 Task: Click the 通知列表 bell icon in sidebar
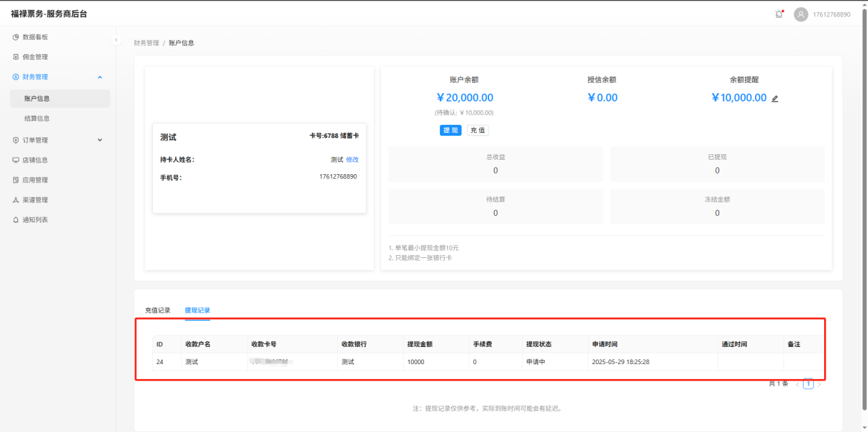pyautogui.click(x=16, y=220)
